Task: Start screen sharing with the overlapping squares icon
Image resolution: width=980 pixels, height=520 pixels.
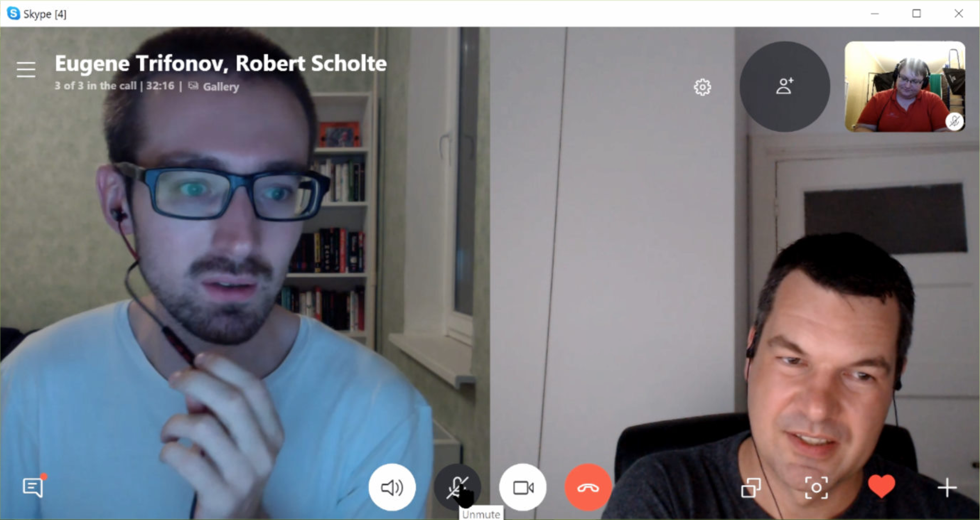Action: [x=751, y=488]
